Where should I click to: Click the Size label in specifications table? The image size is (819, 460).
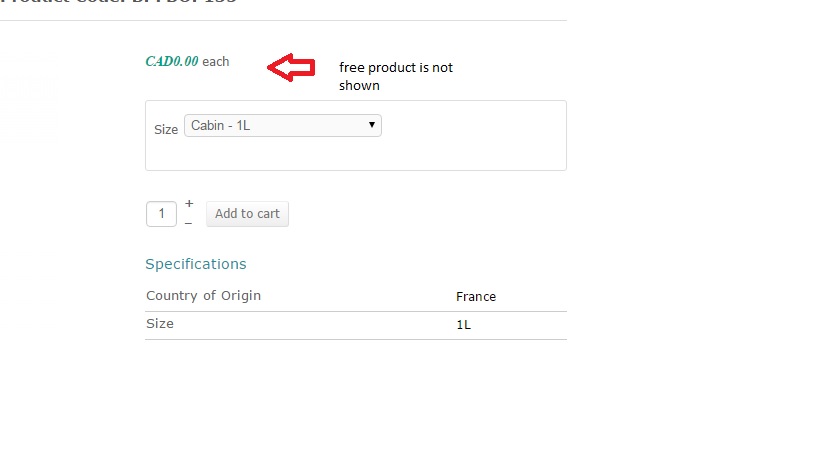160,324
